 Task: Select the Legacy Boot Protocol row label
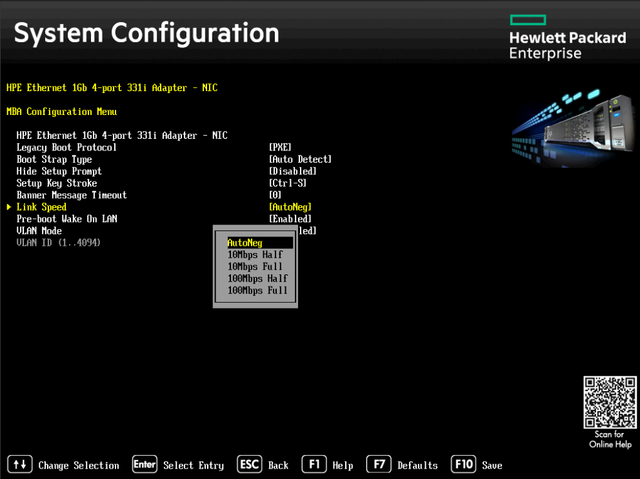pos(67,147)
